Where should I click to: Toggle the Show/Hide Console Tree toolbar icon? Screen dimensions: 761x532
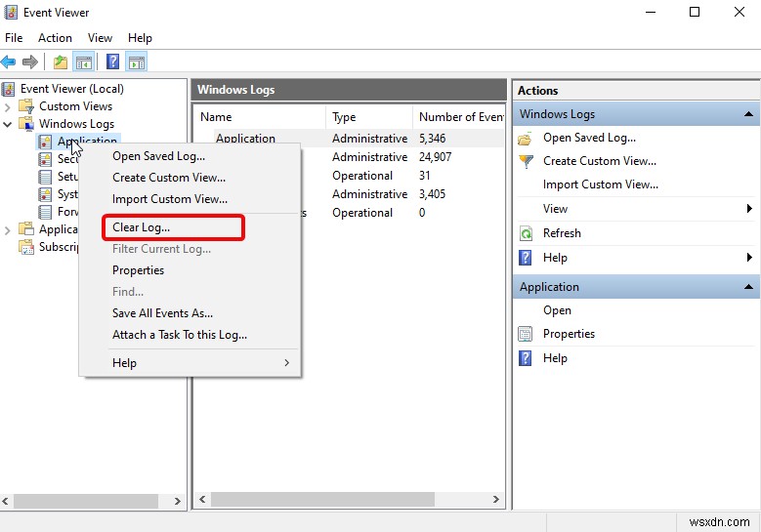[83, 62]
